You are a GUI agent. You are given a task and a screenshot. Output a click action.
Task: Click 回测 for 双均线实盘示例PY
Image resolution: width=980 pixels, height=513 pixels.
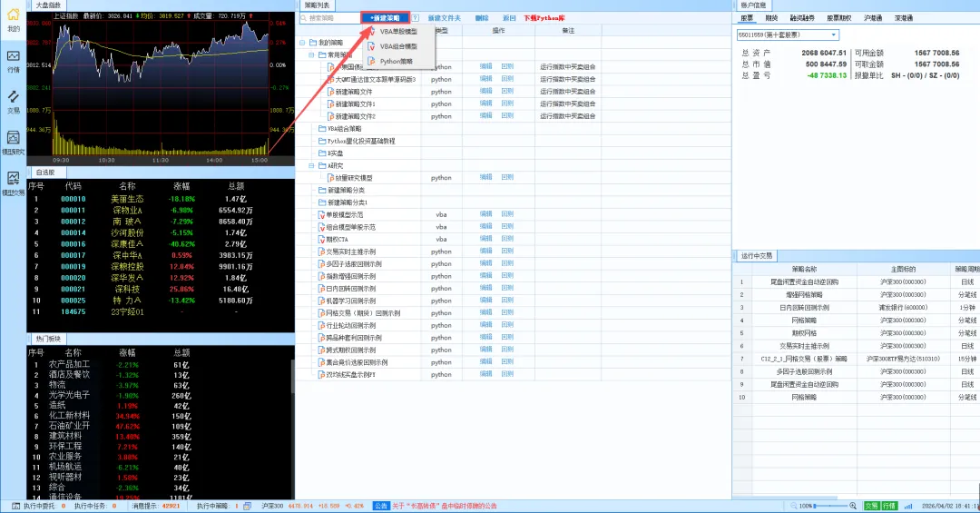coord(507,373)
